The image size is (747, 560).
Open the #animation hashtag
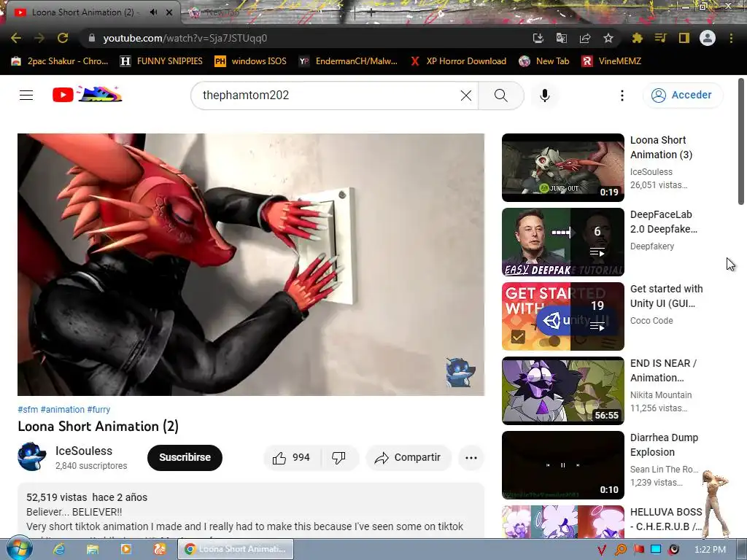[63, 410]
